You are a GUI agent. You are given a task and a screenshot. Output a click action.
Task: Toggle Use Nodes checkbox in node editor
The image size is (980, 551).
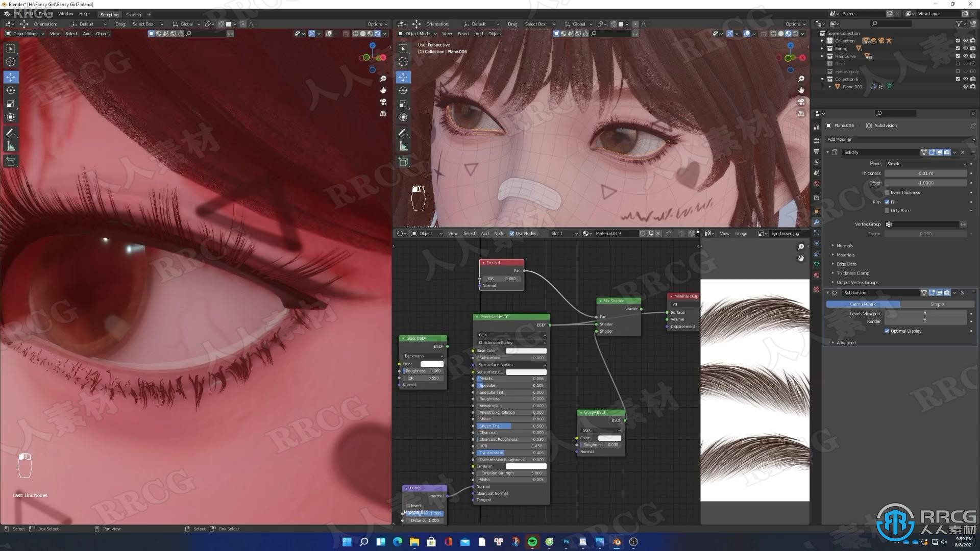512,234
